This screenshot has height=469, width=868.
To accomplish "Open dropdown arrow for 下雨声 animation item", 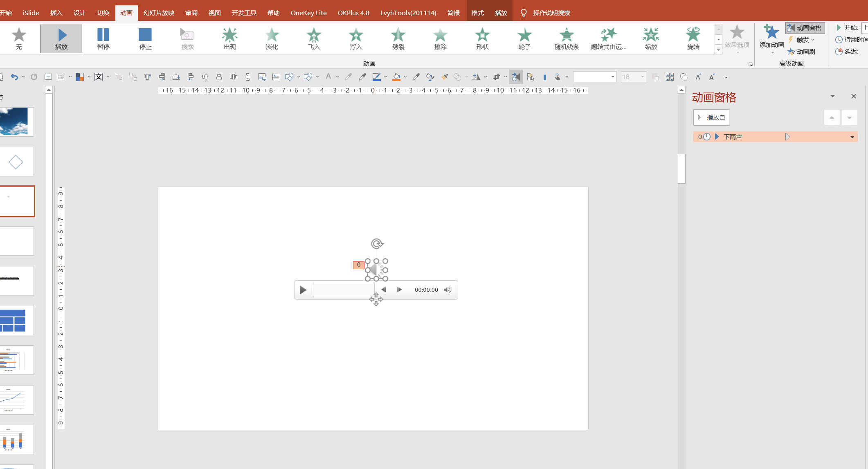I will (852, 137).
